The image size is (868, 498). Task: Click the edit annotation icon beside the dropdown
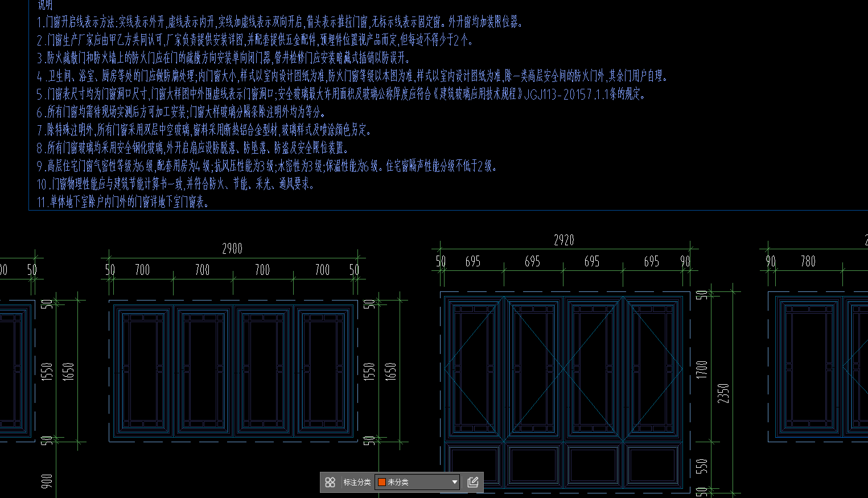pos(472,482)
